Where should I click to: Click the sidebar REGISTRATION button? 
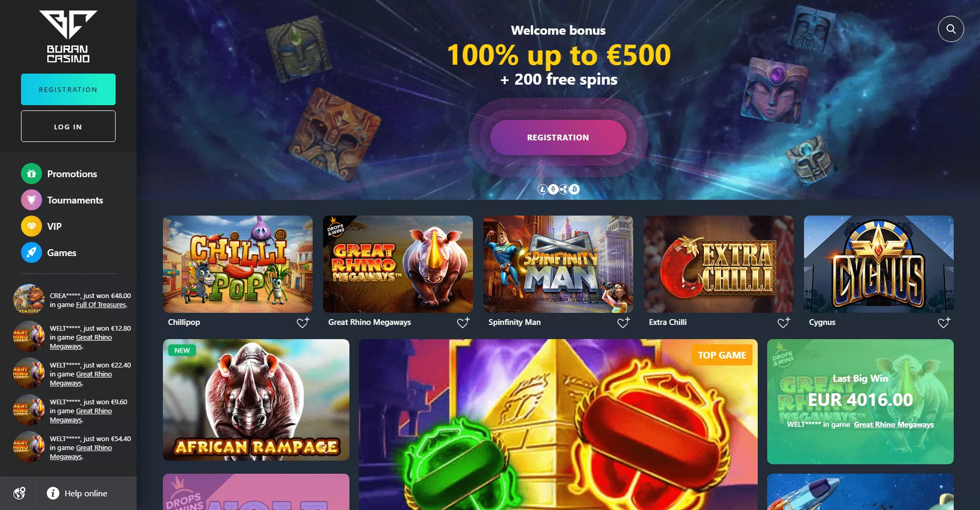click(x=68, y=89)
